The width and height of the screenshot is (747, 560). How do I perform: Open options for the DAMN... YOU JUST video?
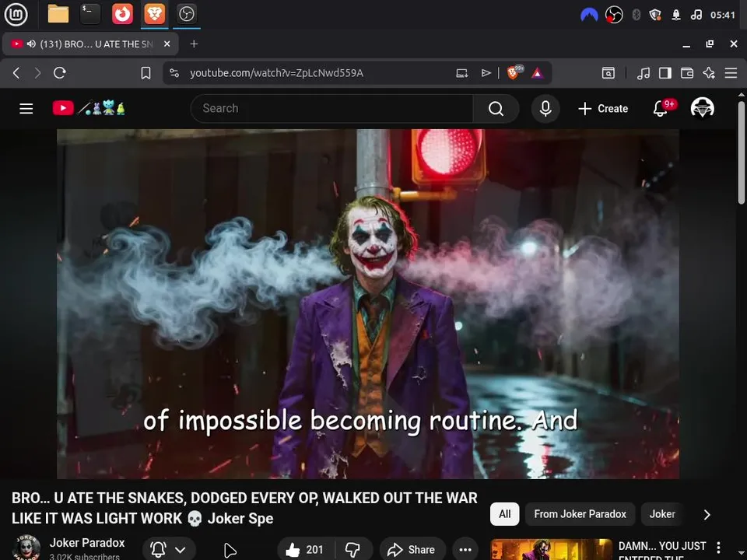click(718, 547)
